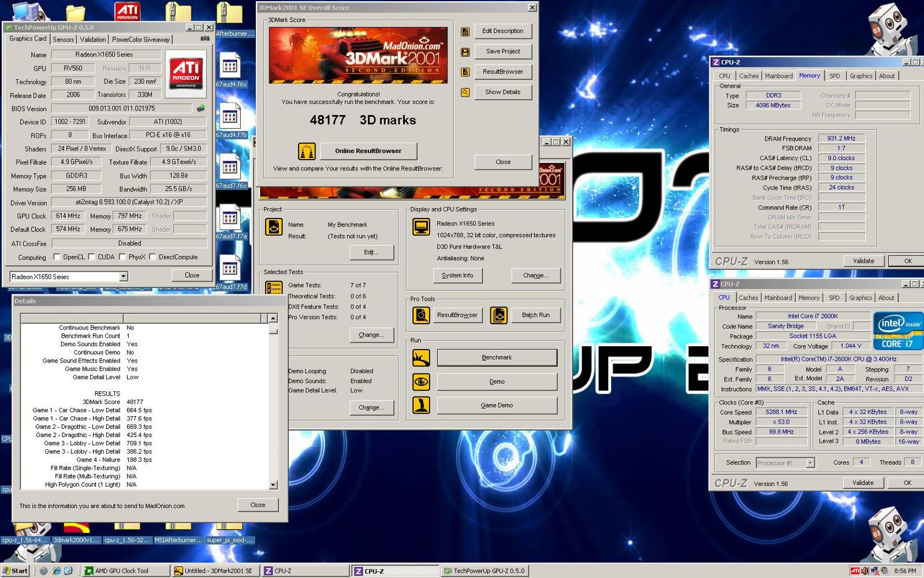Click the Edit Description button
This screenshot has height=578, width=924.
[x=503, y=31]
